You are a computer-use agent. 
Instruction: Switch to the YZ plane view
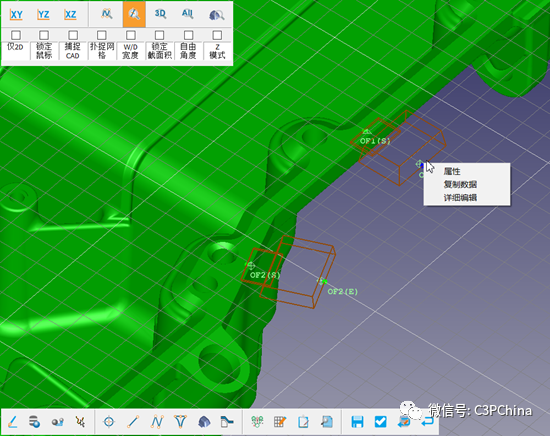[43, 14]
